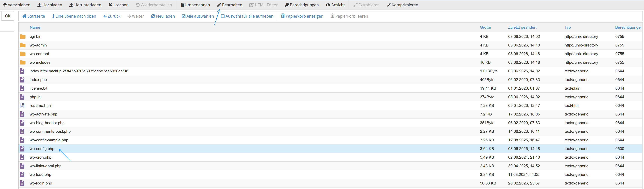644x189 pixels.
Task: Click the Umbenennen rename tool
Action: pos(195,5)
